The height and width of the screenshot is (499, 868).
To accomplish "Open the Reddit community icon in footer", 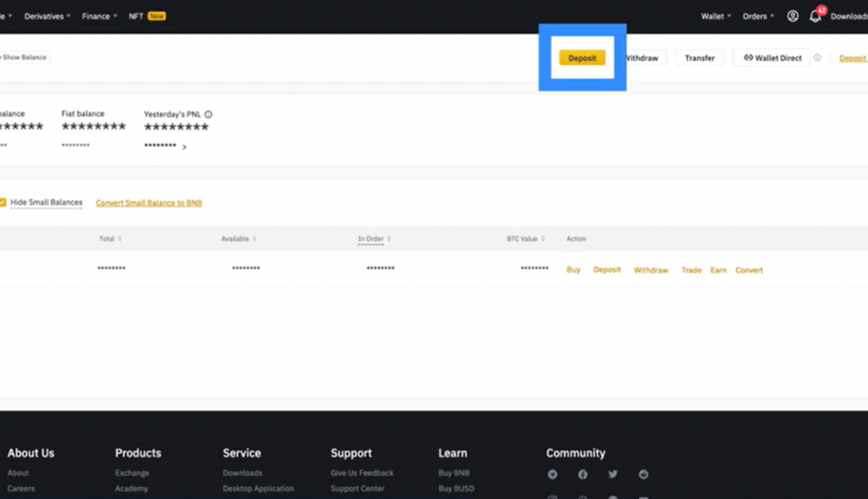I will pos(643,474).
